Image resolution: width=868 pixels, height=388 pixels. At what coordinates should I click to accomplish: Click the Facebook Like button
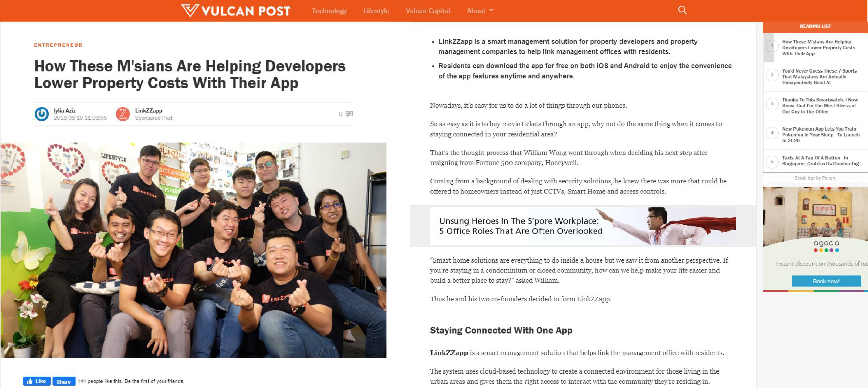[x=37, y=381]
